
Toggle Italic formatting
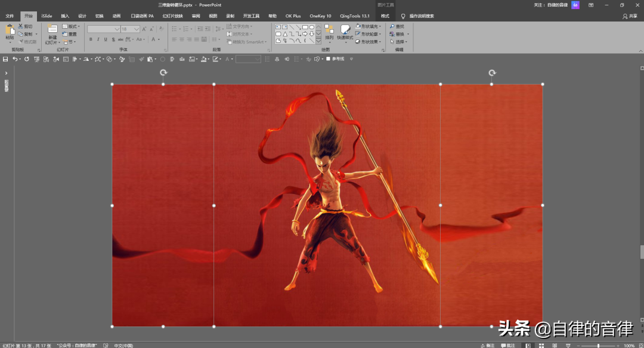click(98, 39)
